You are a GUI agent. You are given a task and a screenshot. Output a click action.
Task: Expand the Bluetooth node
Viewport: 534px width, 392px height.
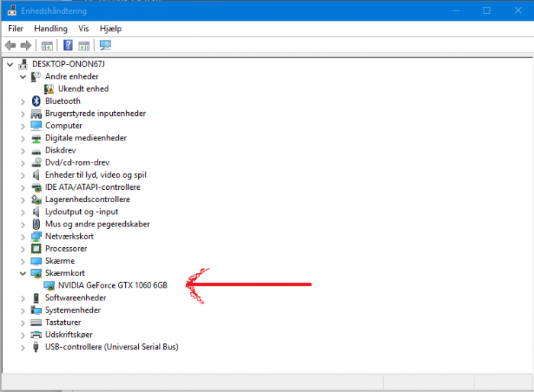(x=23, y=101)
